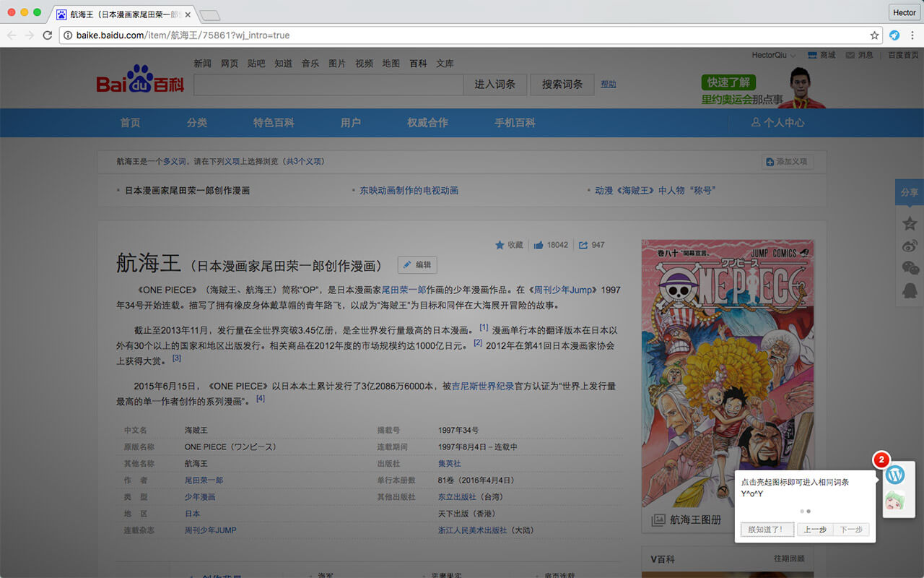924x578 pixels.
Task: Click the paper-plane extension icon in Chrome
Action: pos(894,35)
